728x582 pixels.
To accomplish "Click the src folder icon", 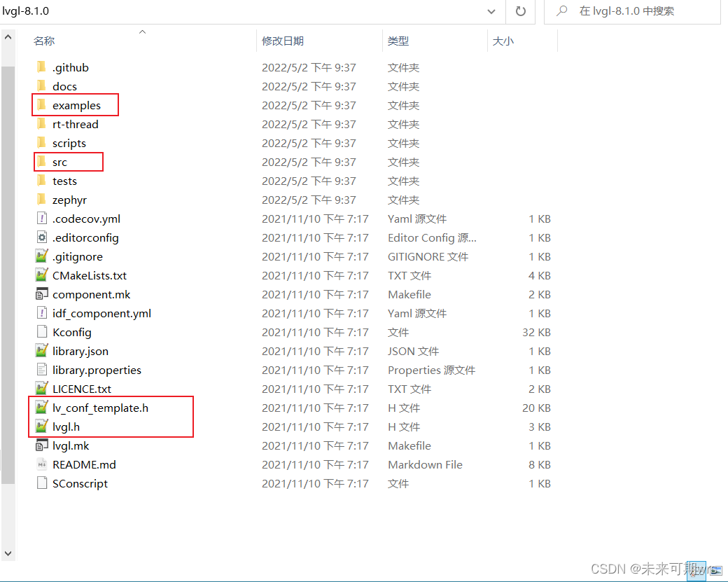I will pos(41,162).
